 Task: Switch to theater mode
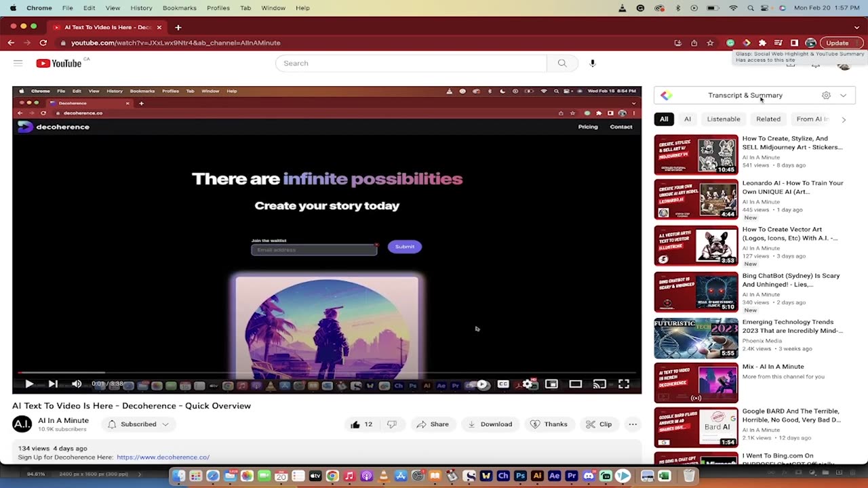pyautogui.click(x=575, y=384)
